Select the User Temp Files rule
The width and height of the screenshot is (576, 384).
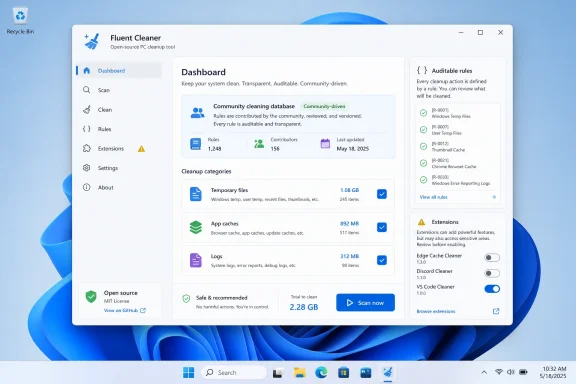(x=458, y=130)
